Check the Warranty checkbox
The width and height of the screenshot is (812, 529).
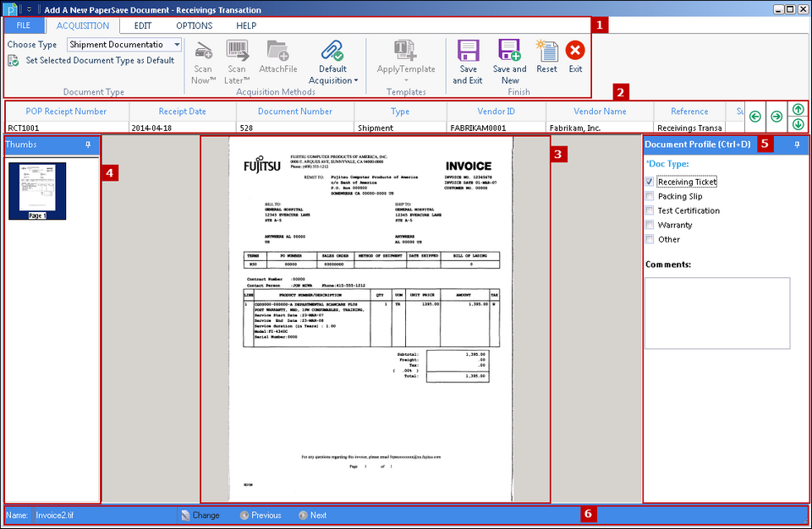[650, 225]
